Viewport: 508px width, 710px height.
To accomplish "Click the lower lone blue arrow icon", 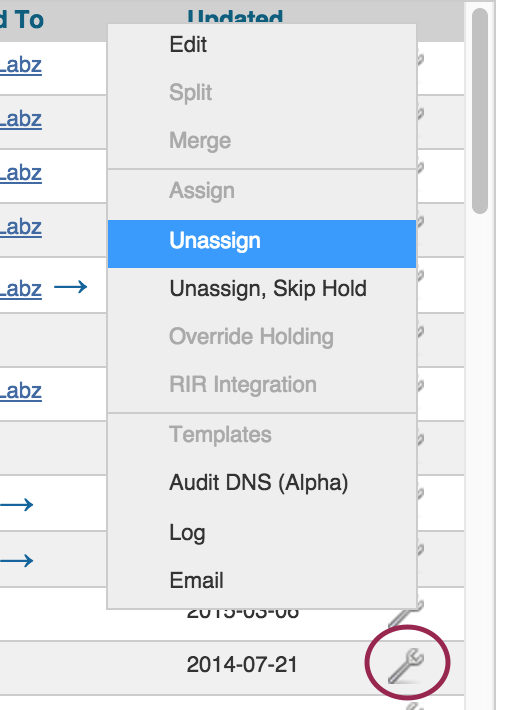I will (17, 561).
